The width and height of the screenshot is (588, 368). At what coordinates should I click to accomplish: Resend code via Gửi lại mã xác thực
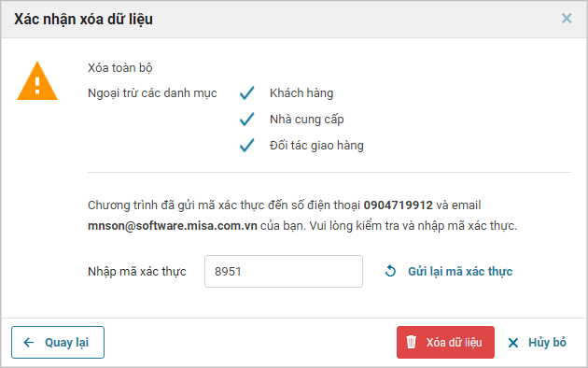(460, 271)
